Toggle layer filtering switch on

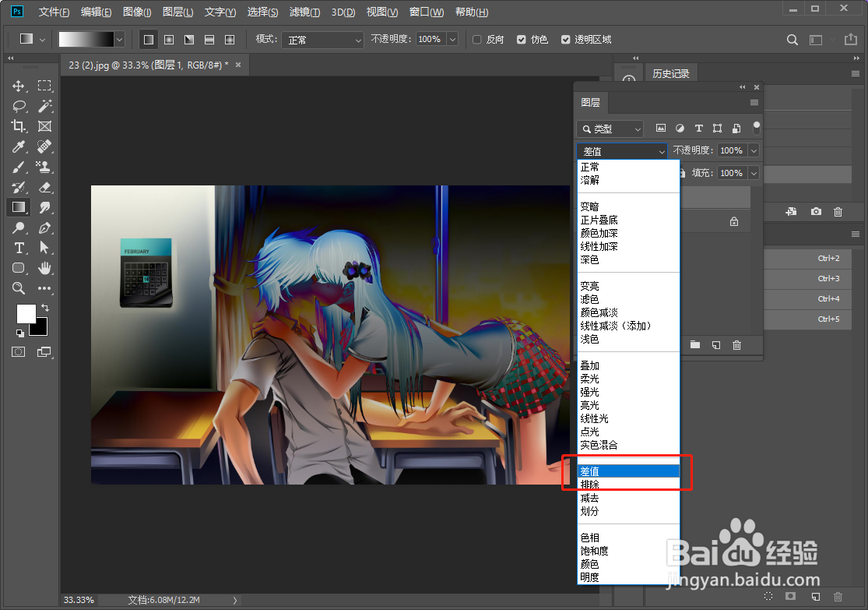click(757, 128)
